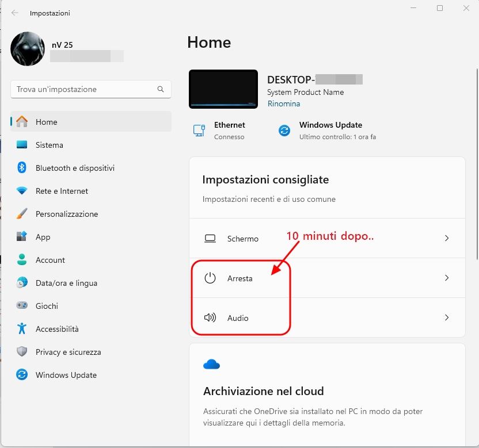
Task: Click the 'System Product Name' text
Action: point(306,92)
